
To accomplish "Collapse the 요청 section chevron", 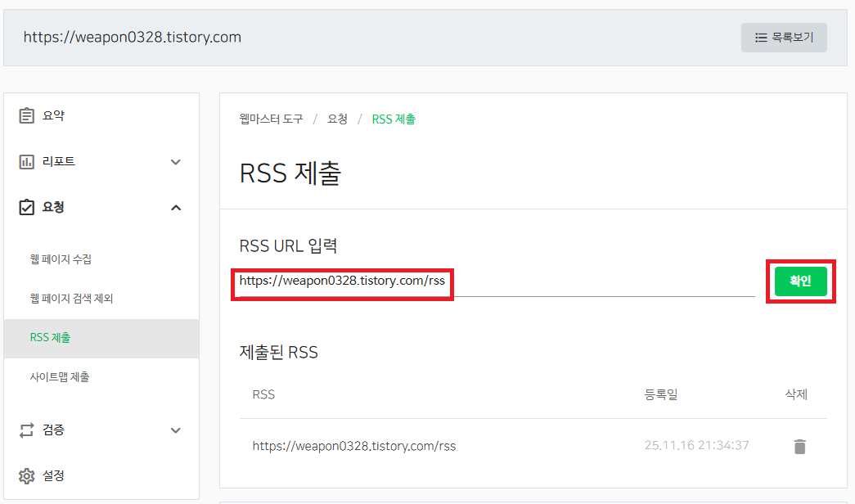I will pyautogui.click(x=176, y=208).
